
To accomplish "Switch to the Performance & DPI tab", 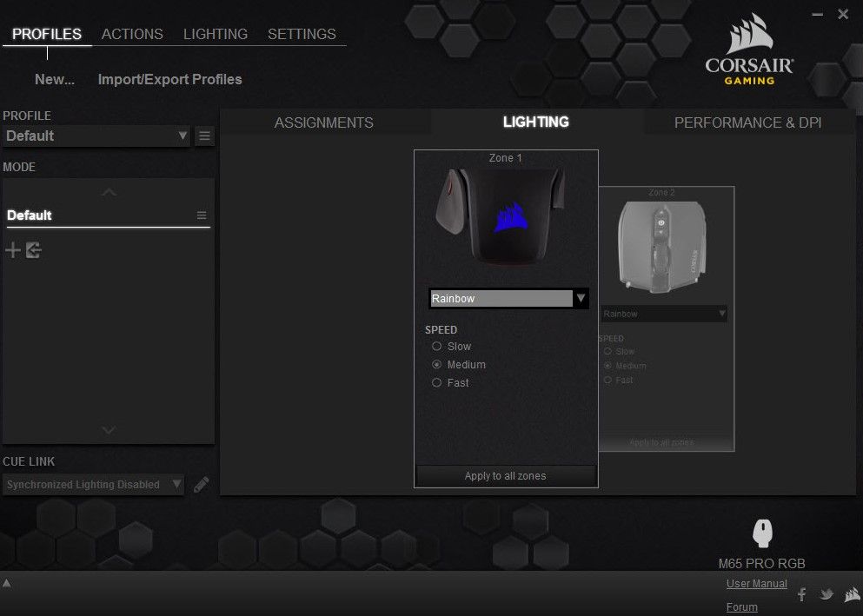I will (x=747, y=123).
